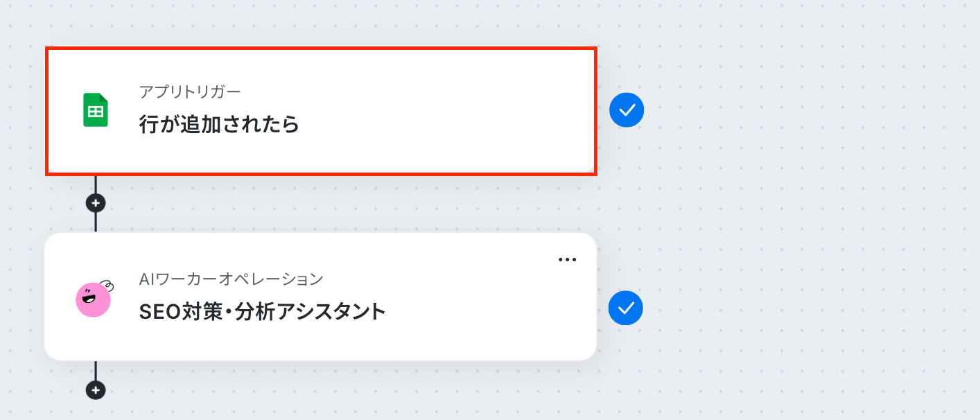Add a step between trigger and AI worker
The height and width of the screenshot is (420, 980).
[x=96, y=203]
